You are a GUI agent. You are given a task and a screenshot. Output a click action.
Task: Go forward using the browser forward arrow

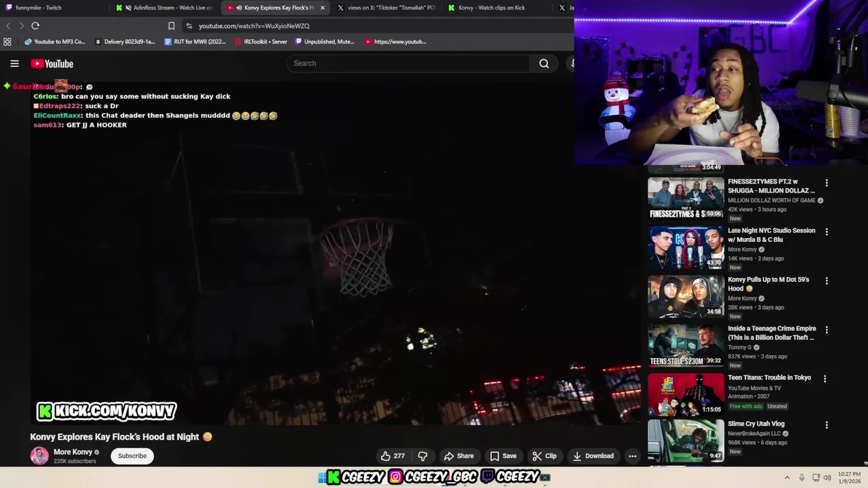point(22,26)
